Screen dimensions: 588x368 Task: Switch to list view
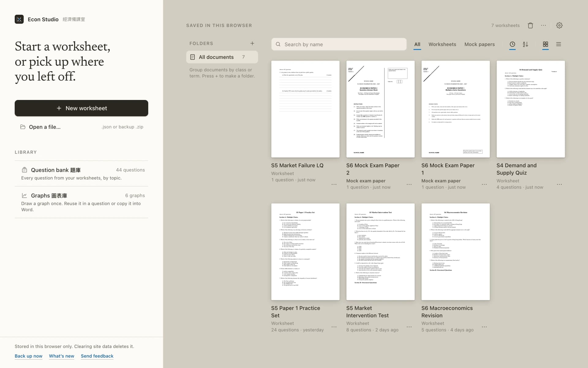point(559,44)
